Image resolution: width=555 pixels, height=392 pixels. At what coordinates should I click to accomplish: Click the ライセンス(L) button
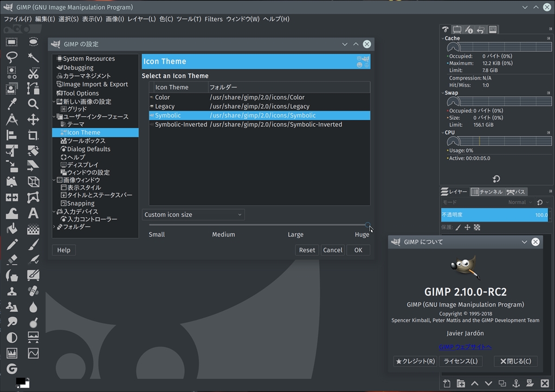[461, 361]
